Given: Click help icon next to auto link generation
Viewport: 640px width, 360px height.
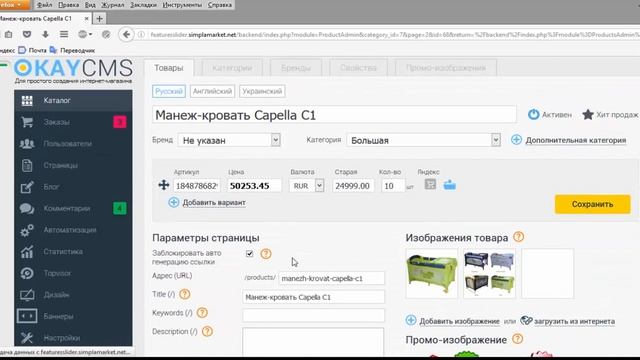Looking at the screenshot, I should (266, 254).
